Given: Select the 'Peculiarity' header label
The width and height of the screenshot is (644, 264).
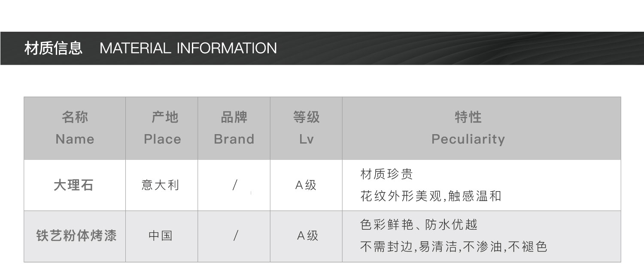Looking at the screenshot, I should [468, 139].
